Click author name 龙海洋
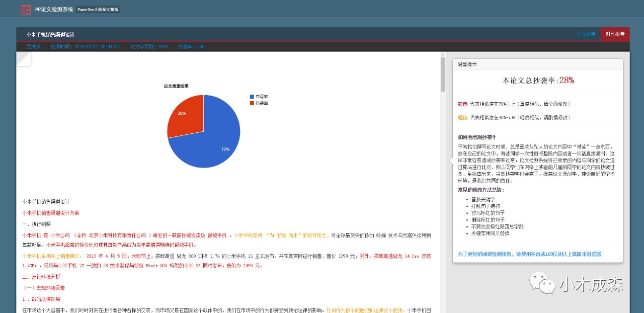644x313 pixels. tap(34, 47)
